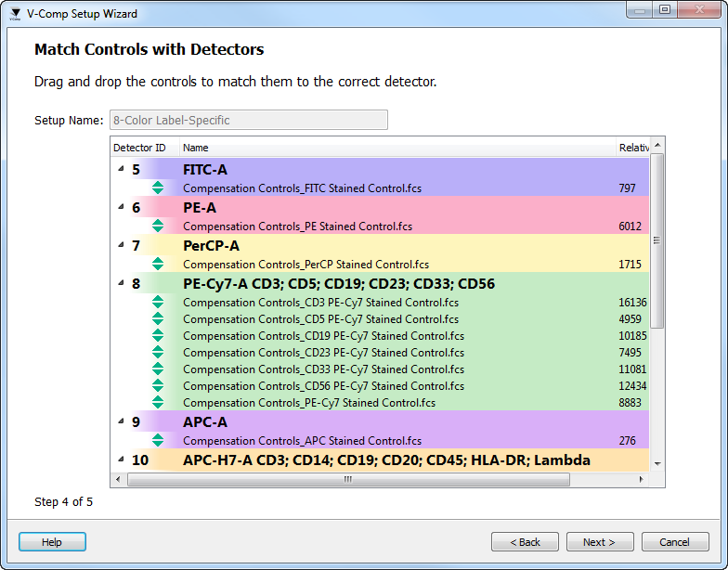Screen dimensions: 728x570
Task: Click the drag arrows icon beside CD19 PE-Cy7 control
Action: pyautogui.click(x=158, y=336)
